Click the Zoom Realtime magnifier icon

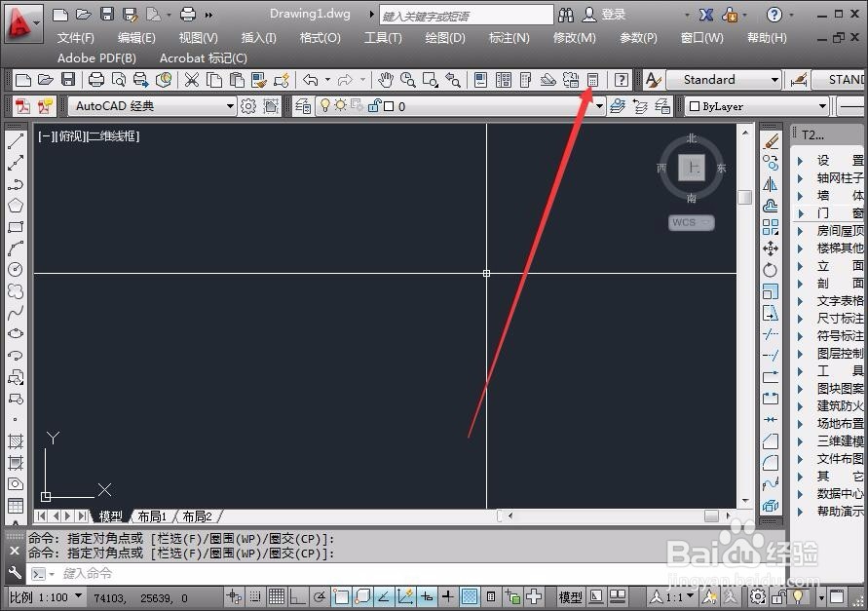click(x=408, y=80)
